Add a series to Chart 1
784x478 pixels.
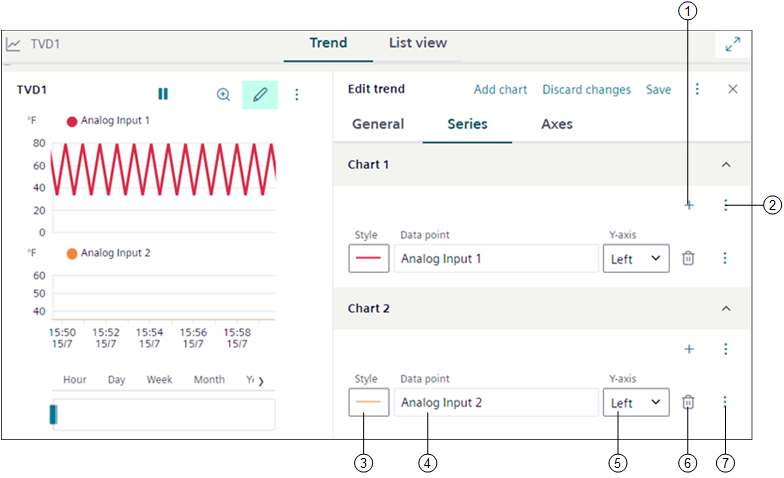[688, 205]
